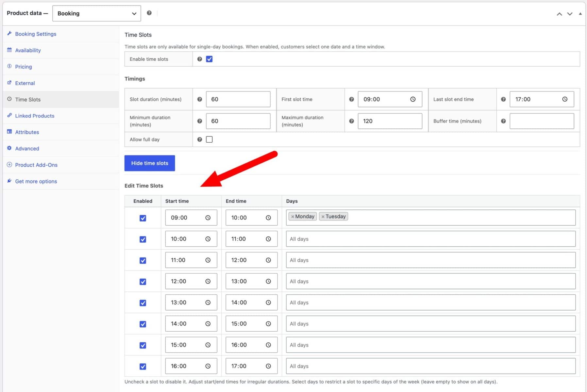Click help icon for Enable time slots
Screen dimensions: 587x392
pos(200,59)
